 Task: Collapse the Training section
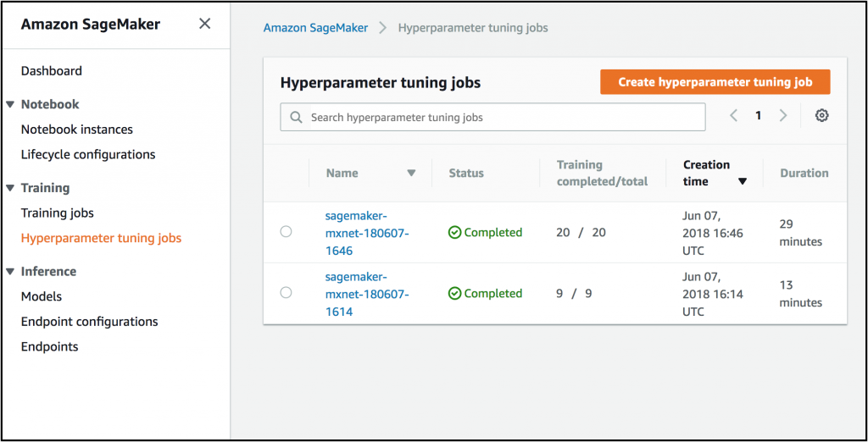[10, 188]
